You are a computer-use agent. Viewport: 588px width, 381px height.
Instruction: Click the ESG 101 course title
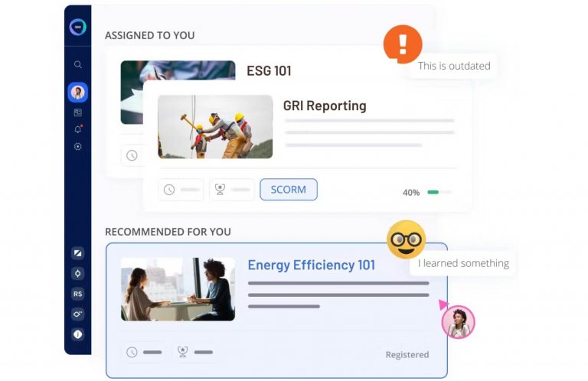269,71
